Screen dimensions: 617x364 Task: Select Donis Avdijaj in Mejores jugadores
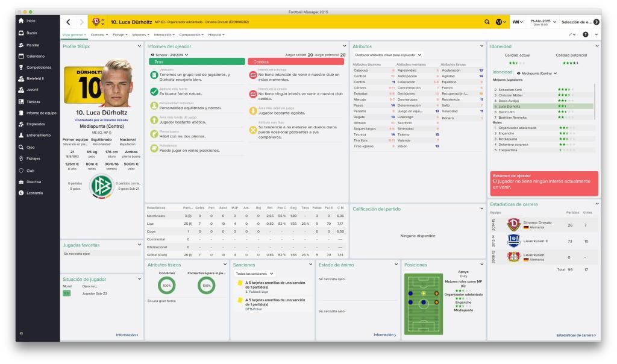[x=543, y=101]
